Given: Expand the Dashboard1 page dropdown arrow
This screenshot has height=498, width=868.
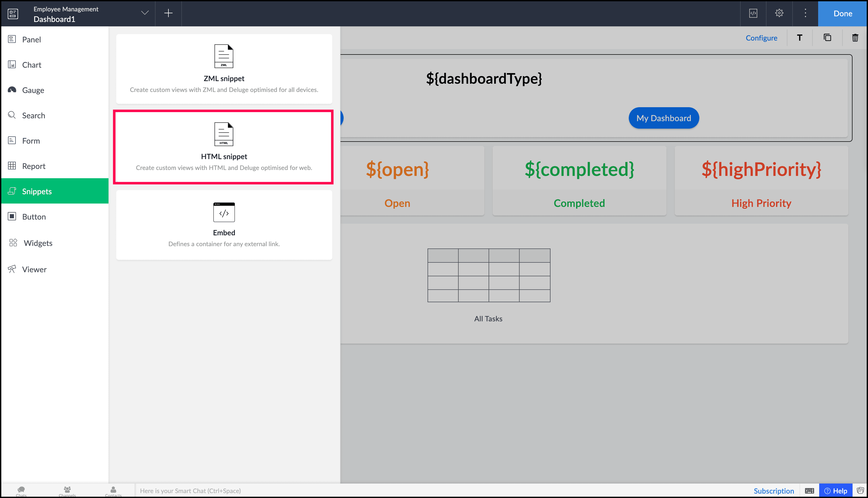Looking at the screenshot, I should pyautogui.click(x=145, y=13).
